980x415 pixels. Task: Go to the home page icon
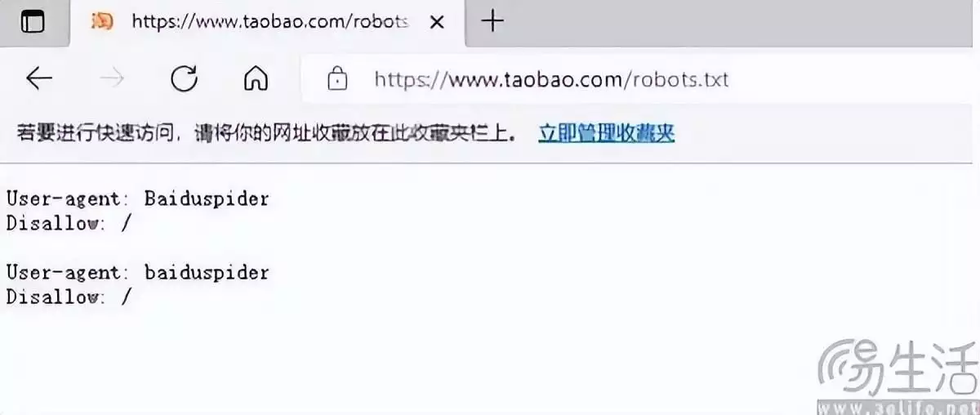[256, 78]
